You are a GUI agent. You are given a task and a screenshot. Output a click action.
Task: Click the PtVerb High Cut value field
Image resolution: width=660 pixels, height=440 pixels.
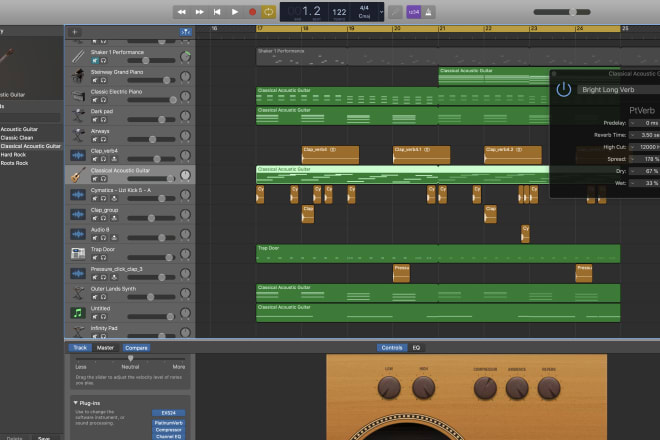click(646, 147)
